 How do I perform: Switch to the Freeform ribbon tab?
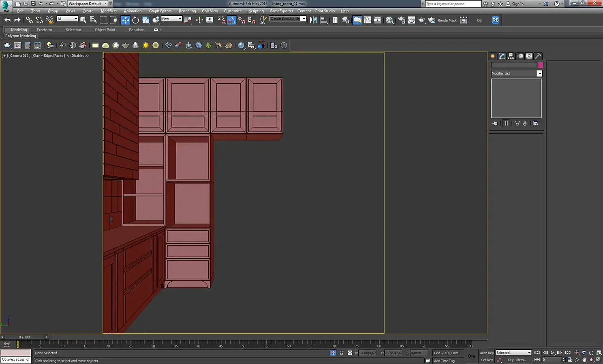point(44,30)
